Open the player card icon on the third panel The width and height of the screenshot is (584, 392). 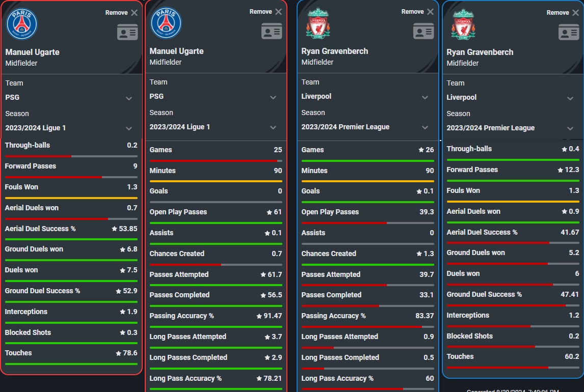pyautogui.click(x=423, y=31)
